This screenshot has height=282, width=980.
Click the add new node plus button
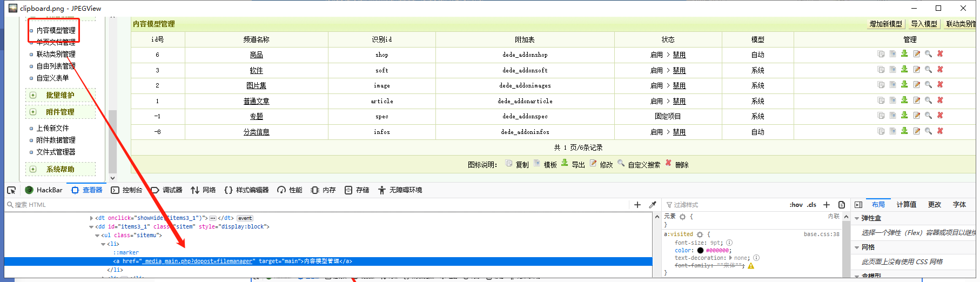[x=637, y=205]
